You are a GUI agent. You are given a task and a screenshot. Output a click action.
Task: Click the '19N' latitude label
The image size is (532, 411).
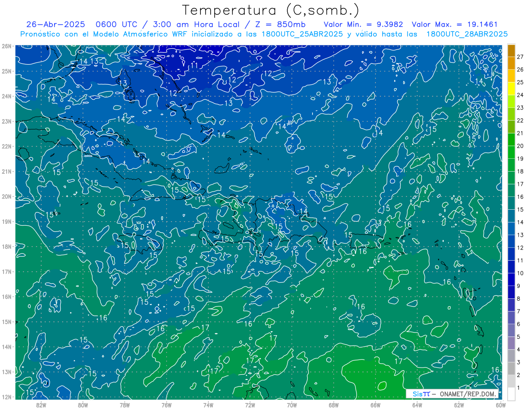pos(6,222)
